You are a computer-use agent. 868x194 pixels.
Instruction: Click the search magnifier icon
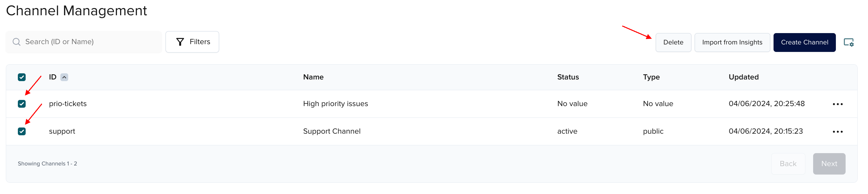pyautogui.click(x=16, y=42)
